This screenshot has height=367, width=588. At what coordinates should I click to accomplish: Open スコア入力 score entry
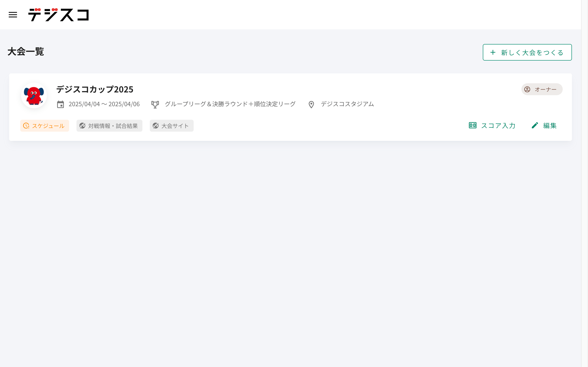point(498,125)
